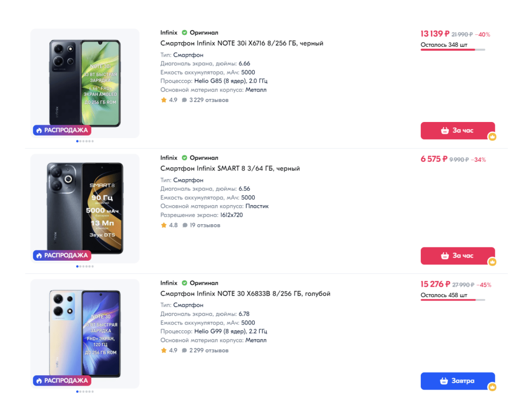
Task: Click the crown icon beside the Завтра button
Action: click(492, 387)
